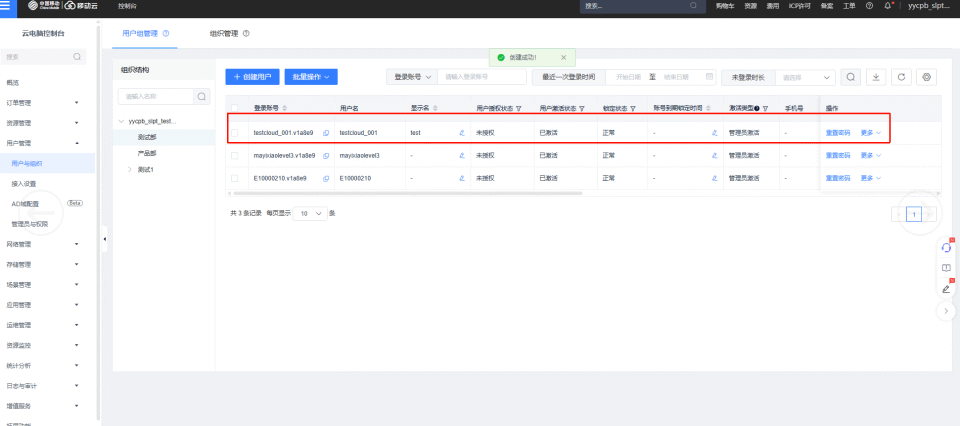Click the top search bar magnifier icon
The image size is (960, 426).
(x=694, y=6)
